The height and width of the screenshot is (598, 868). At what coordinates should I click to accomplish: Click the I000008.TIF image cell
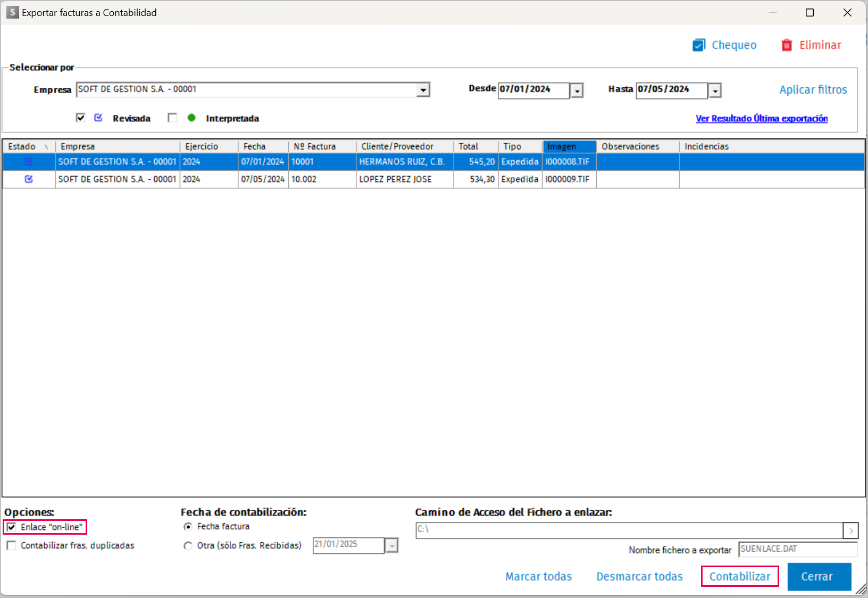point(569,162)
